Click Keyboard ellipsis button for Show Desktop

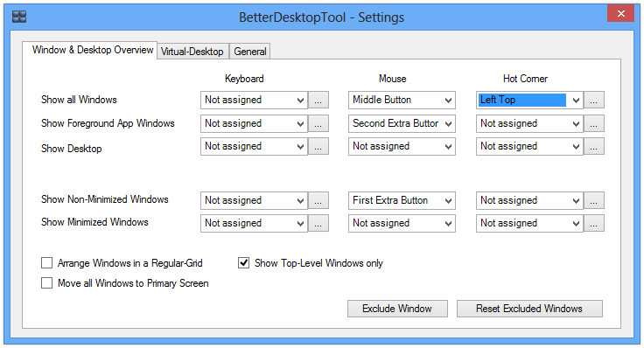coord(318,146)
